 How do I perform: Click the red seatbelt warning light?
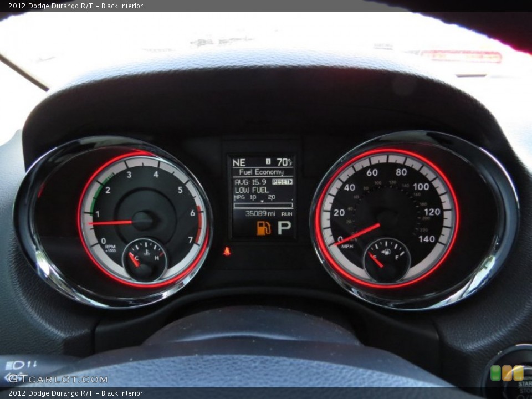[227, 252]
